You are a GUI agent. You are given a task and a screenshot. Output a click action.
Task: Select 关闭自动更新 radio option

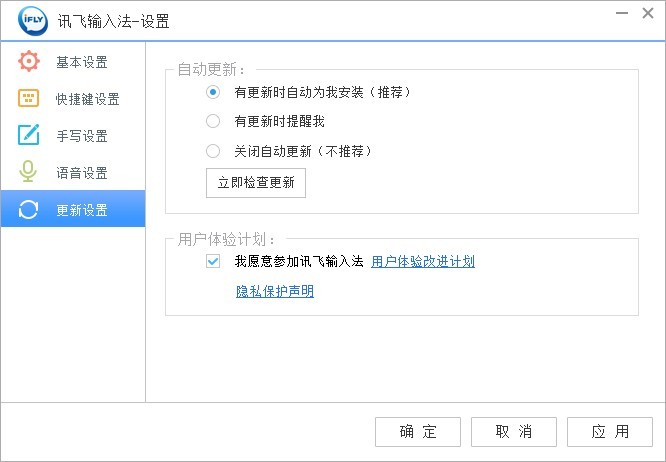[213, 152]
